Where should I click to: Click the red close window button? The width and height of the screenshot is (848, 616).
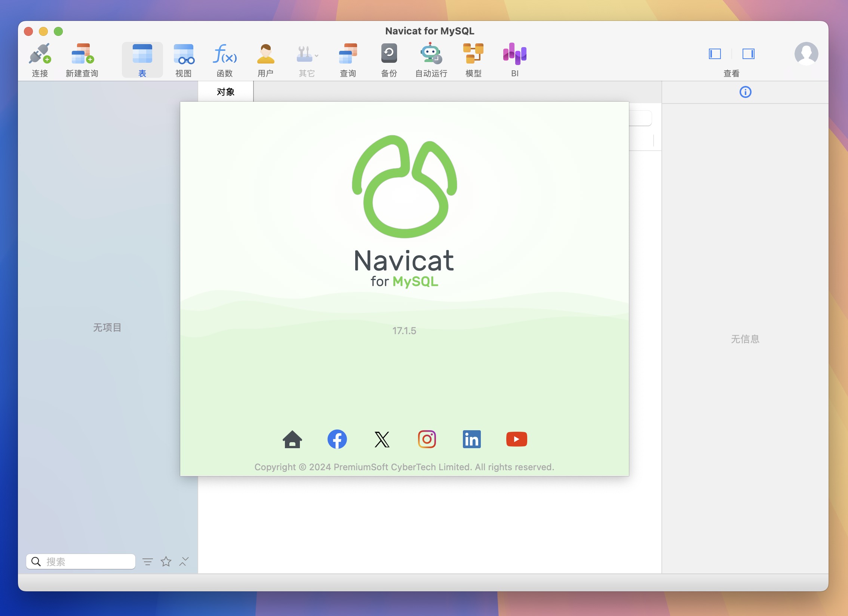click(x=28, y=31)
